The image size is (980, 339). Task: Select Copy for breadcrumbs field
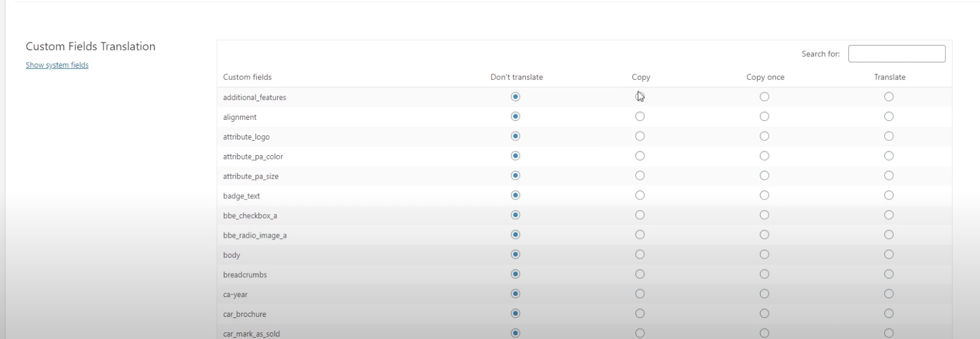tap(640, 274)
